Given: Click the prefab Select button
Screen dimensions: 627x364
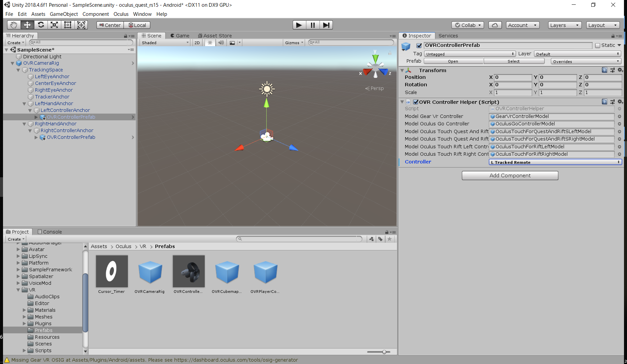Looking at the screenshot, I should click(x=514, y=61).
